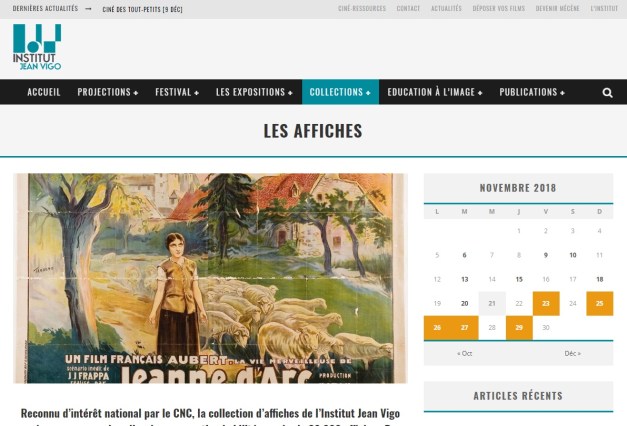Select highlighted day 29 in the calendar
This screenshot has width=627, height=426.
point(519,328)
